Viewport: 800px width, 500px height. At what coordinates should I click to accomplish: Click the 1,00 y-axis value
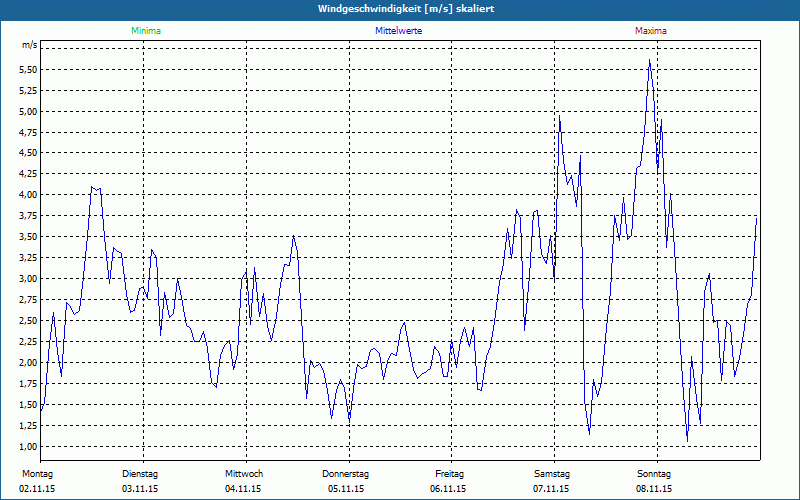pyautogui.click(x=29, y=446)
